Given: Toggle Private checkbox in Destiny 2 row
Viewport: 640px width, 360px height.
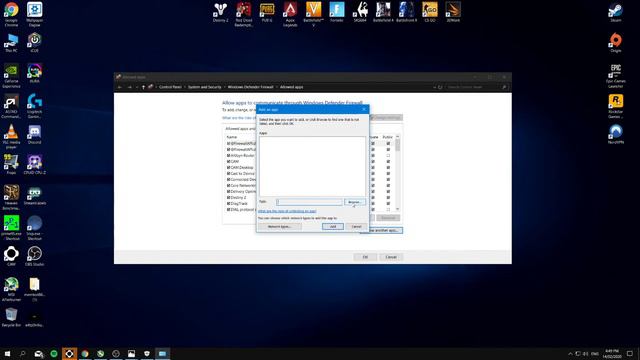Looking at the screenshot, I should (x=373, y=198).
